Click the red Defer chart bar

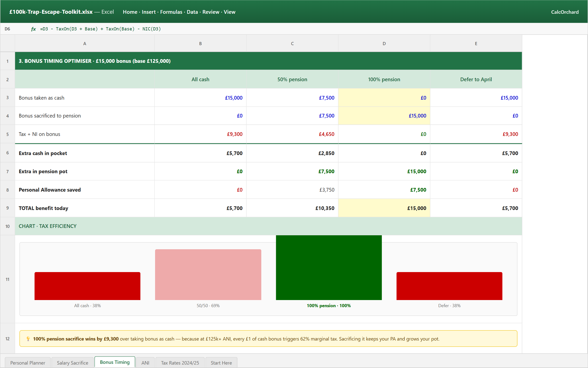[x=449, y=286]
